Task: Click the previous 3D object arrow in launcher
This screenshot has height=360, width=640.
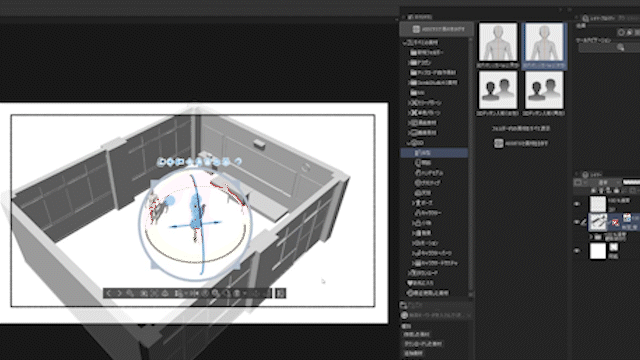Action: tap(108, 293)
